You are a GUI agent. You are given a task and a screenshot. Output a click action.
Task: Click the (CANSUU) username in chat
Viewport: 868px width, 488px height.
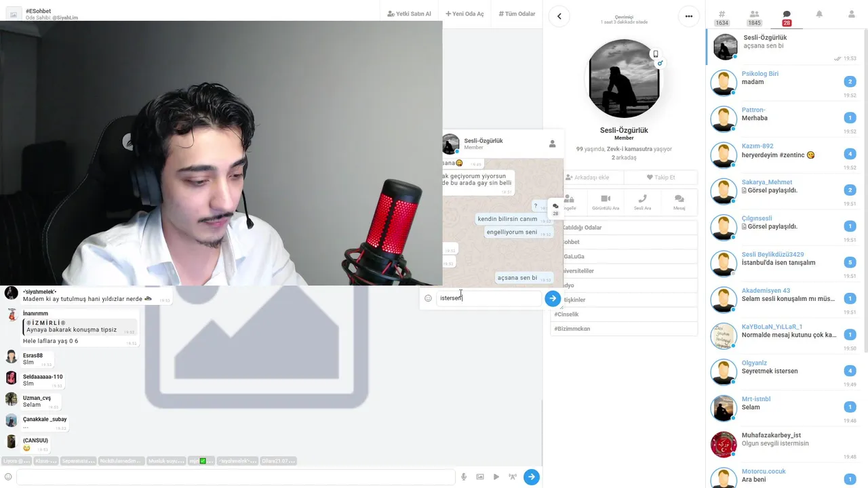(35, 441)
